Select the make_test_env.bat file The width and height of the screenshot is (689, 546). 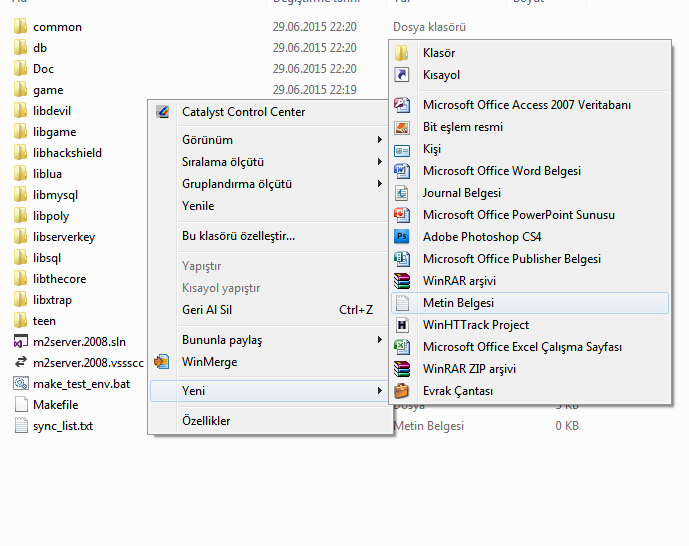[x=81, y=384]
